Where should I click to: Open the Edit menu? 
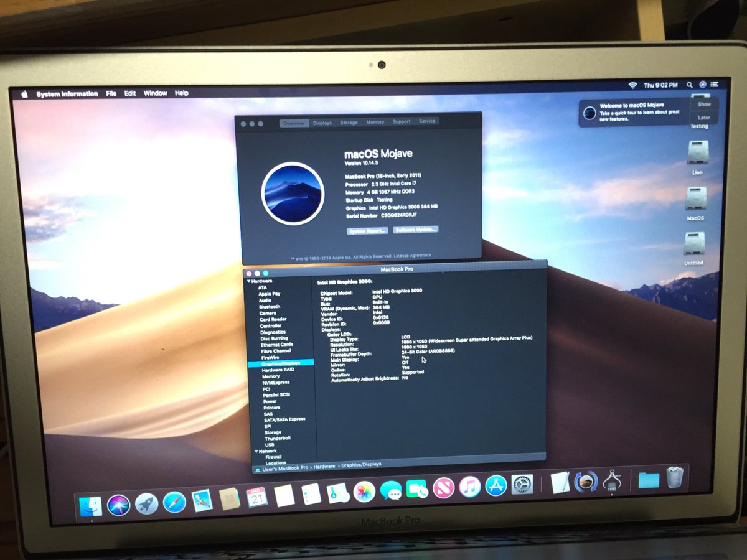[130, 93]
